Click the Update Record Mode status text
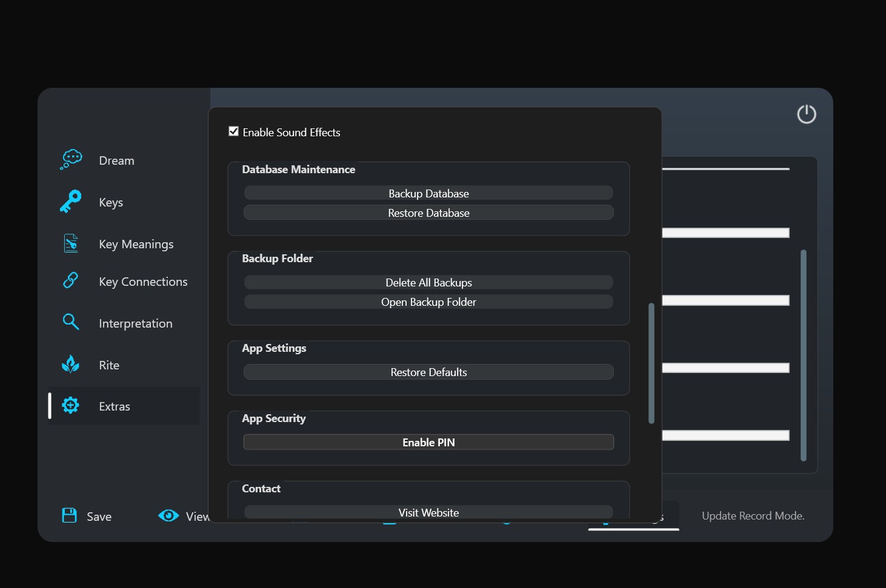 click(x=753, y=516)
